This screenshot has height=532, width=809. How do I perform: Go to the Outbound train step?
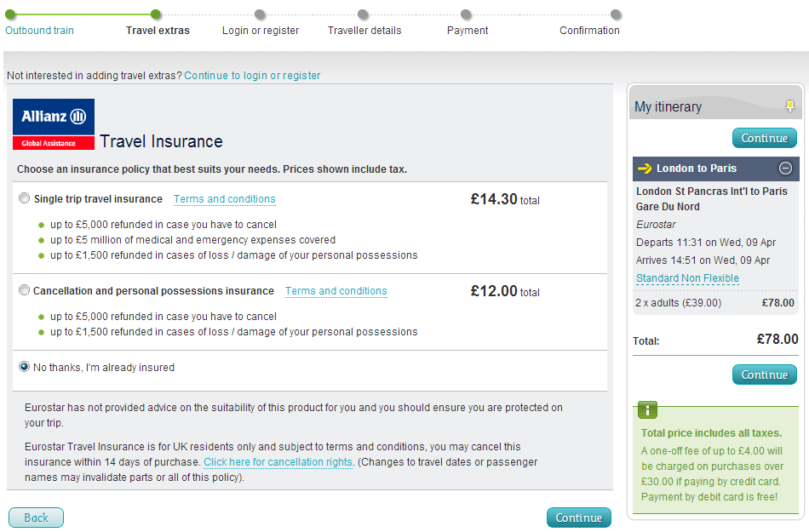click(40, 31)
